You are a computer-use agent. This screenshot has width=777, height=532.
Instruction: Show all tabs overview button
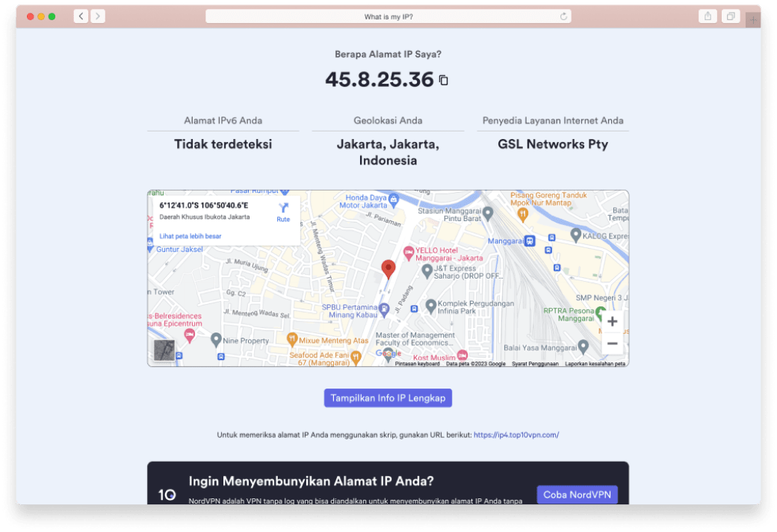[x=731, y=16]
